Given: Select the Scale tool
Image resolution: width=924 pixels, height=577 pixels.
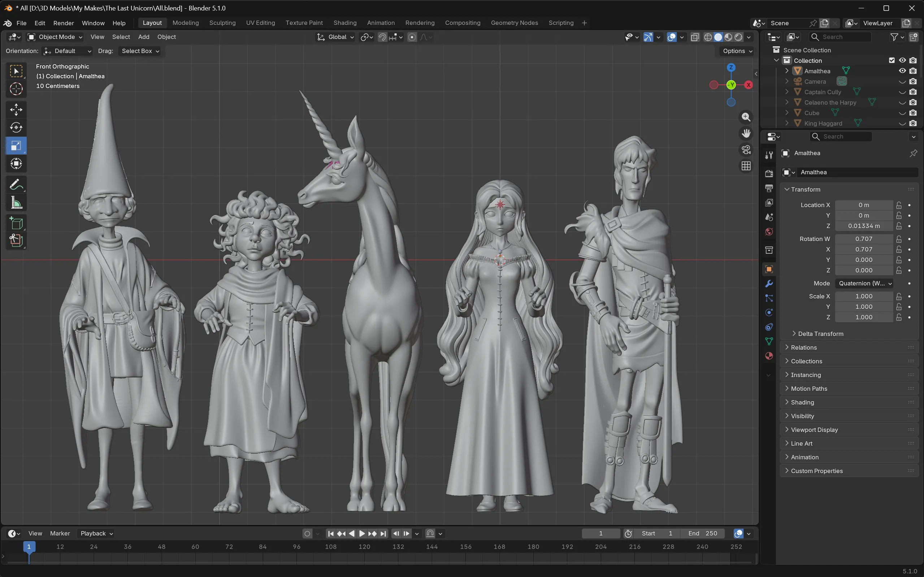Looking at the screenshot, I should click(16, 145).
